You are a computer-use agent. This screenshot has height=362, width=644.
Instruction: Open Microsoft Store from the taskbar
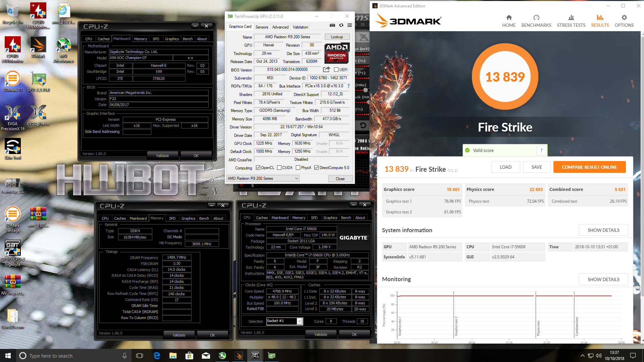[x=190, y=355]
